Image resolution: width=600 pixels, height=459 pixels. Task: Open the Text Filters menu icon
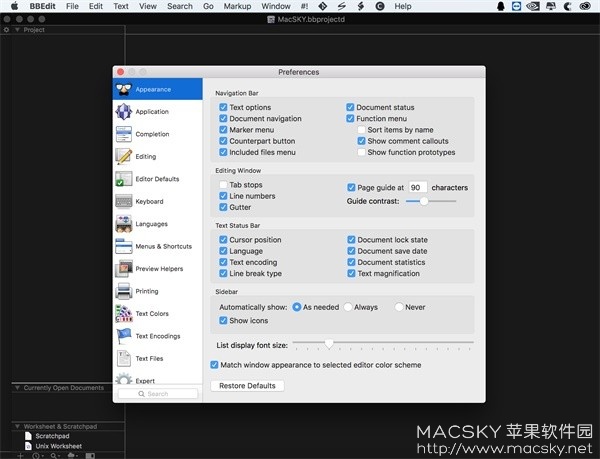coord(360,6)
